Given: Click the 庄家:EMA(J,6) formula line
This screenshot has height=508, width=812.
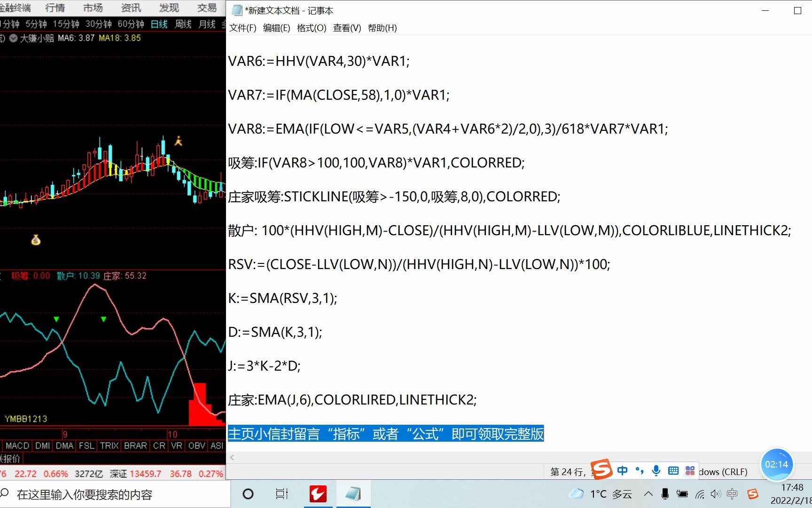Looking at the screenshot, I should tap(352, 400).
